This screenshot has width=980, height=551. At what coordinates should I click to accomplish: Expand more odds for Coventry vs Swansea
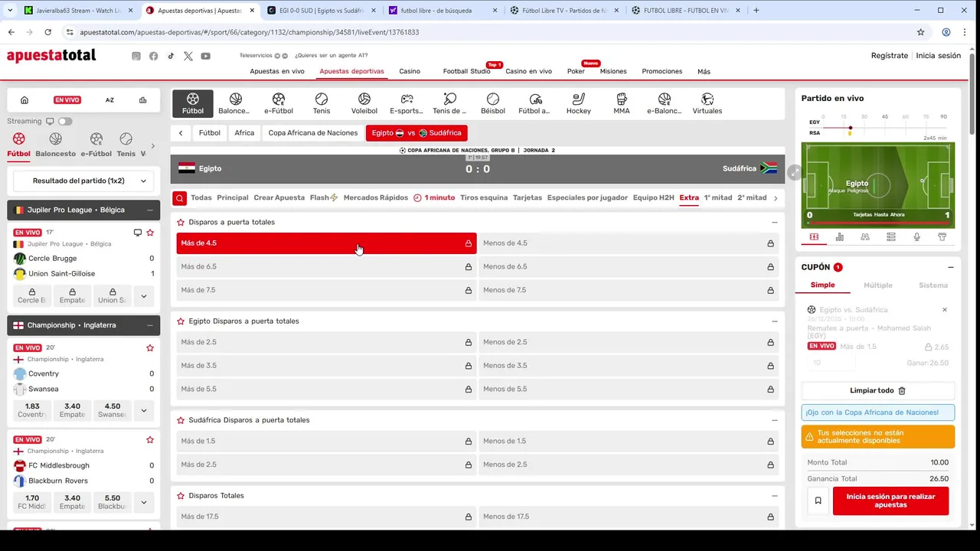pos(143,410)
